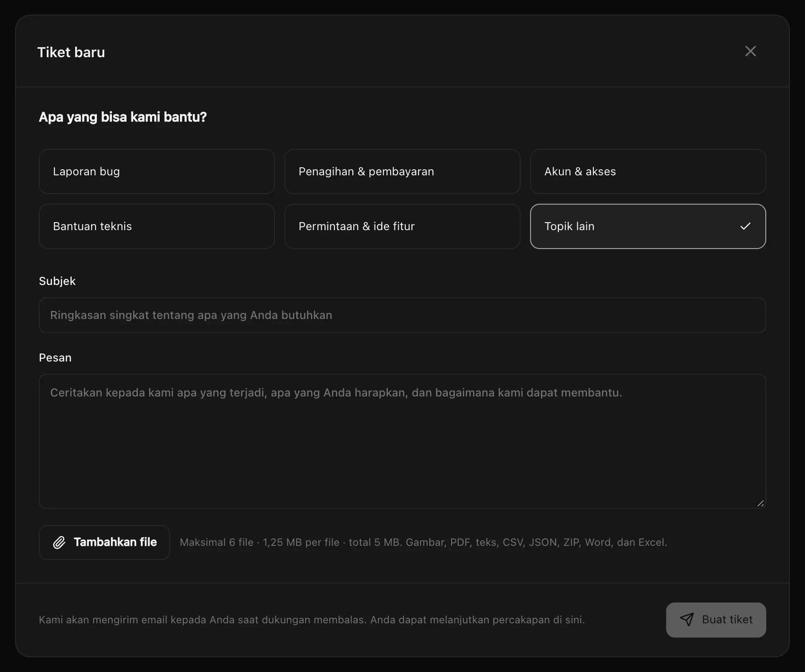Click the Pesan field label
The height and width of the screenshot is (672, 805).
click(55, 358)
